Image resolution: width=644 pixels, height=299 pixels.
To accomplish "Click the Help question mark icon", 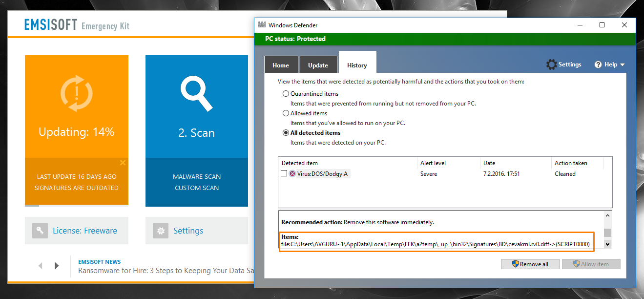I will [598, 64].
